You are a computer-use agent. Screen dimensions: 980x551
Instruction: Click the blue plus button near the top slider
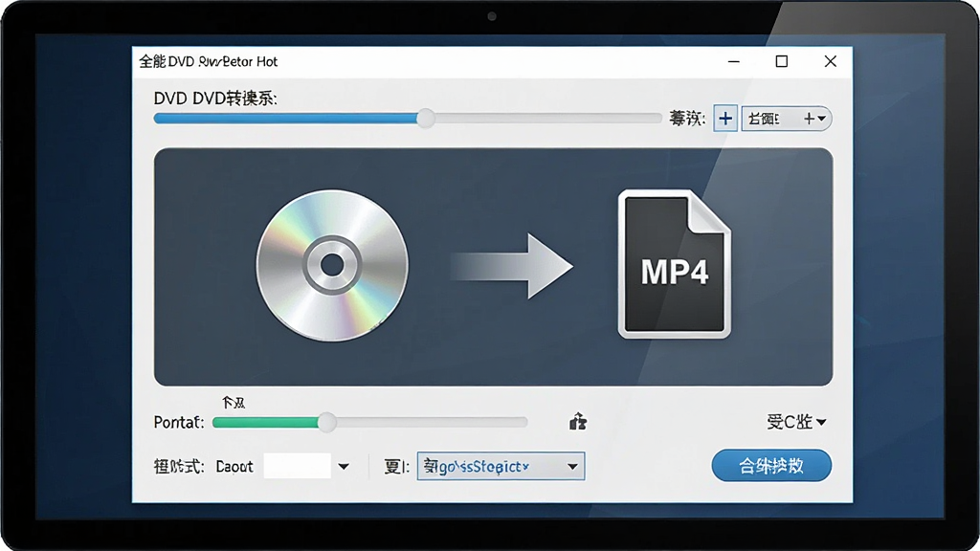(725, 118)
